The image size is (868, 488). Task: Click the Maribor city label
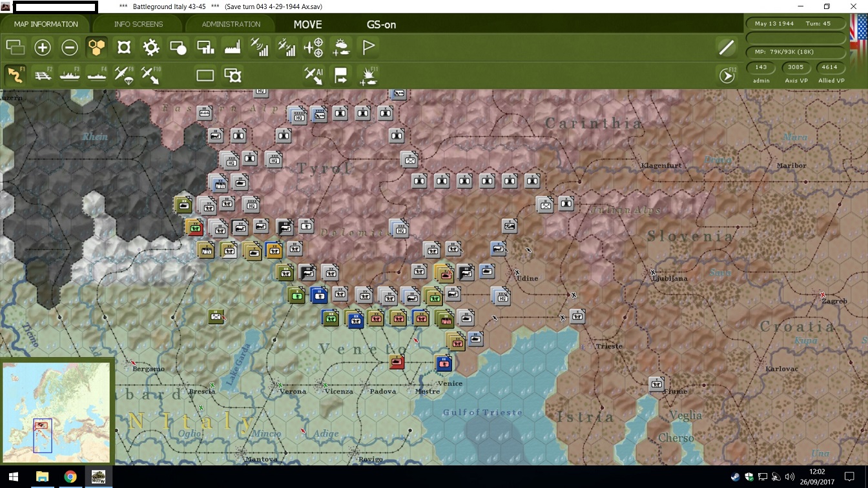tap(791, 166)
